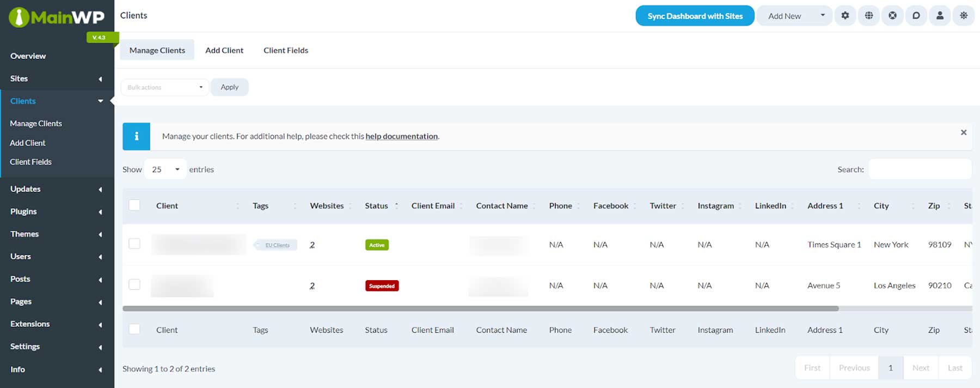This screenshot has height=388, width=980.
Task: Open the help documentation link
Action: tap(401, 136)
